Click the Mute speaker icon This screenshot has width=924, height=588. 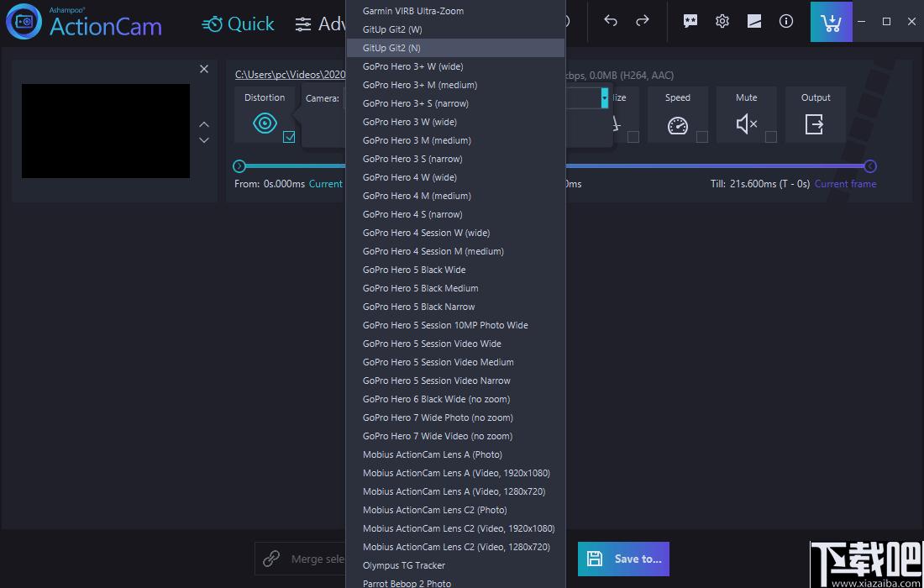tap(747, 123)
